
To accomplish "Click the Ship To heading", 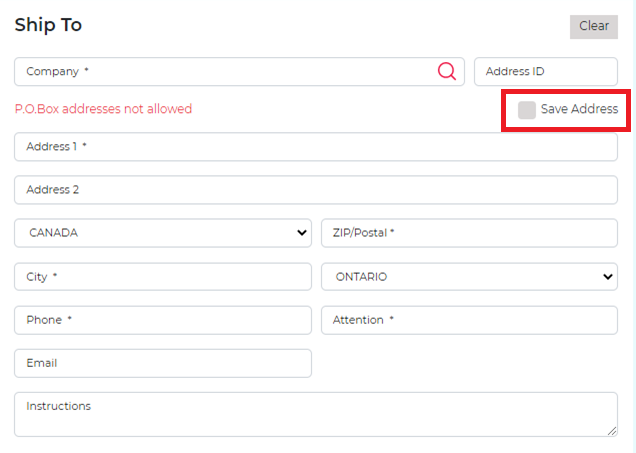I will click(48, 25).
